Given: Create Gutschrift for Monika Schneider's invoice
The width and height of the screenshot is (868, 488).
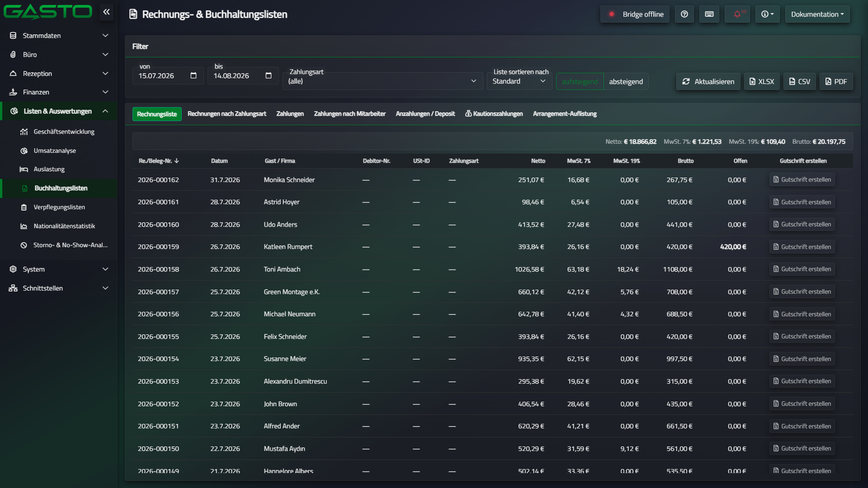Looking at the screenshot, I should click(802, 180).
